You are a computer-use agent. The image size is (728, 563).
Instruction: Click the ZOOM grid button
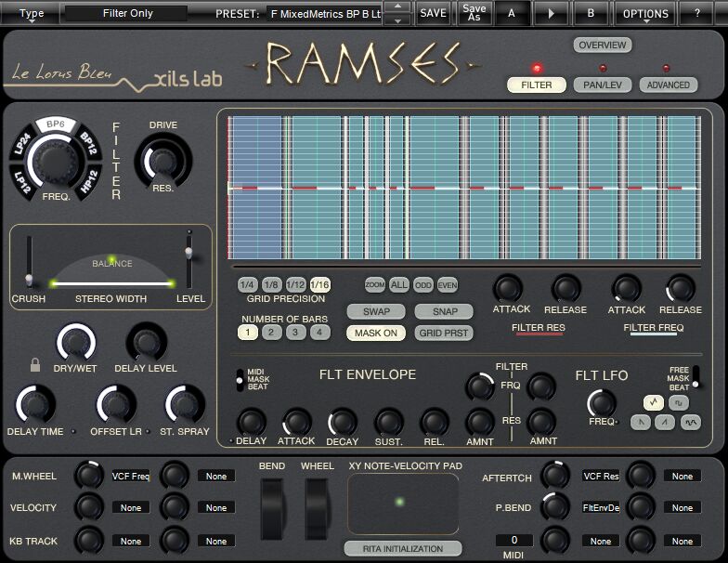375,284
